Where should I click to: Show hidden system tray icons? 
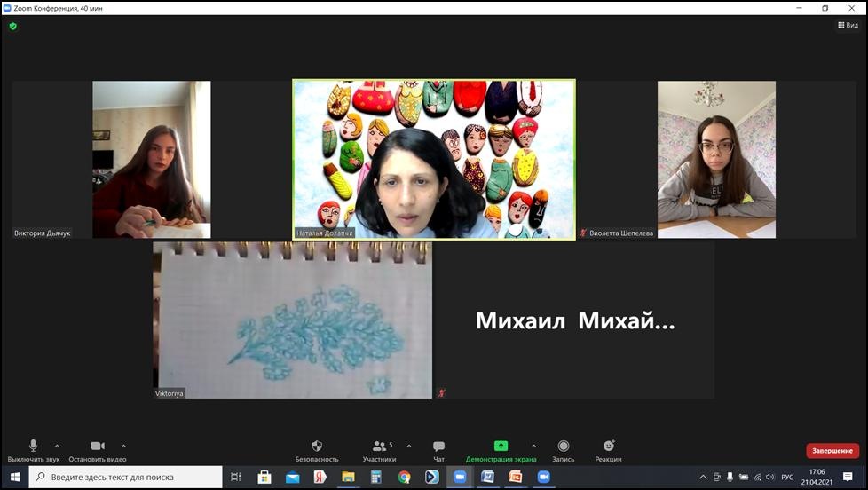tap(703, 477)
